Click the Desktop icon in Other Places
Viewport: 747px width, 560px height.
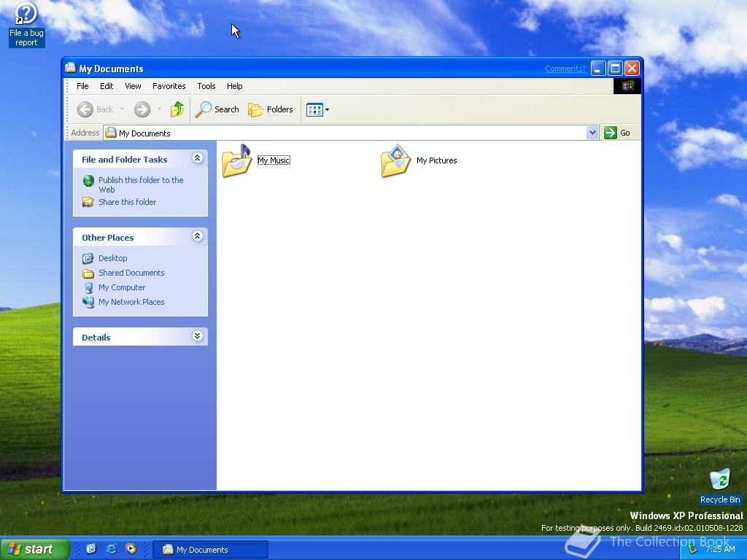pos(88,259)
